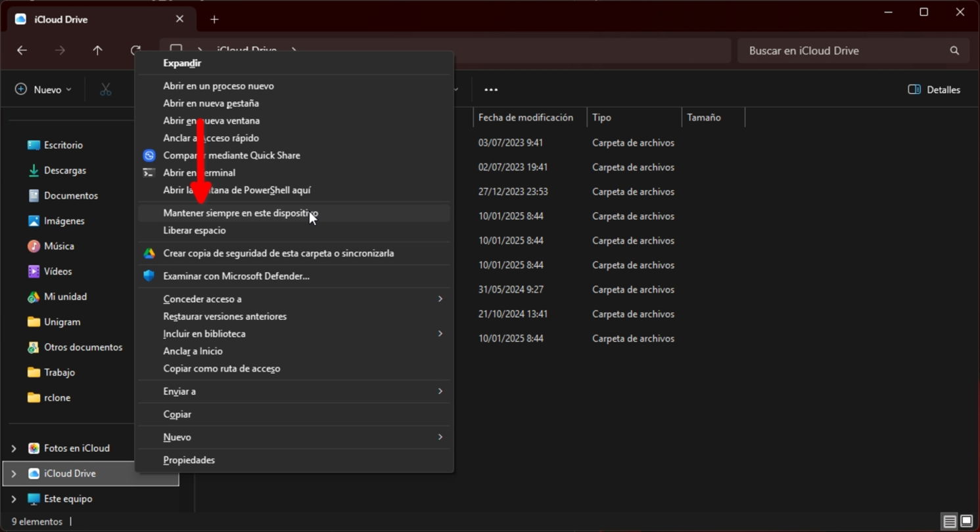The height and width of the screenshot is (532, 980).
Task: Click the Documentos icon in sidebar
Action: (x=34, y=196)
